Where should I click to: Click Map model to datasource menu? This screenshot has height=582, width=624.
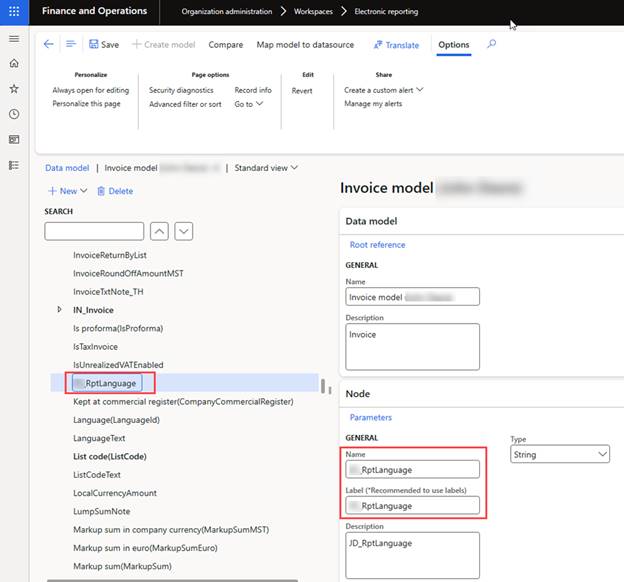304,45
